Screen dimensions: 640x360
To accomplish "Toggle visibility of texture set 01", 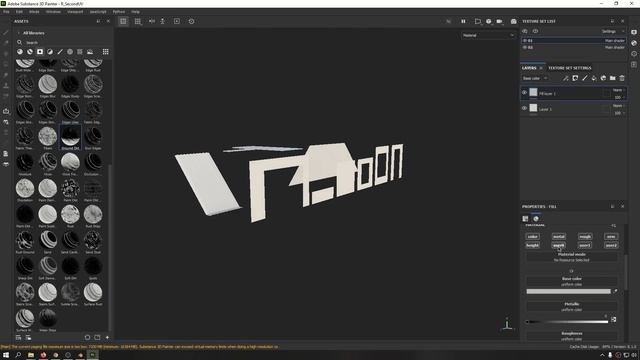I will click(x=525, y=40).
